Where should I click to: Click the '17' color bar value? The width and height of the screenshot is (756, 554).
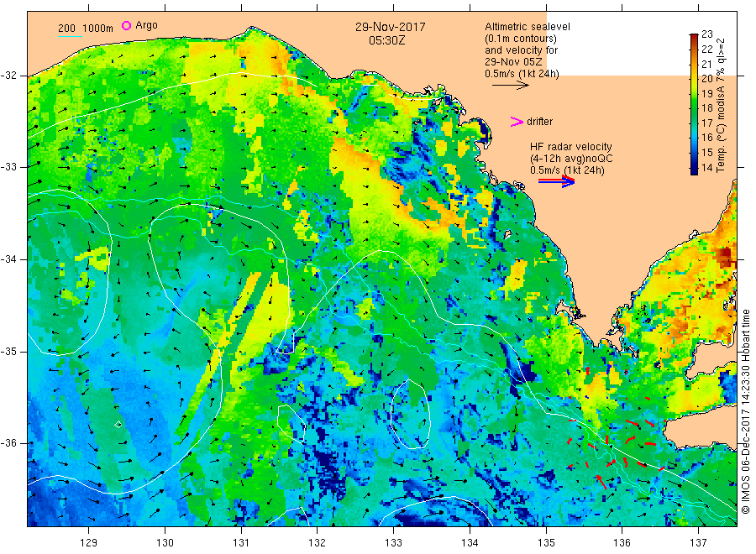(x=706, y=123)
